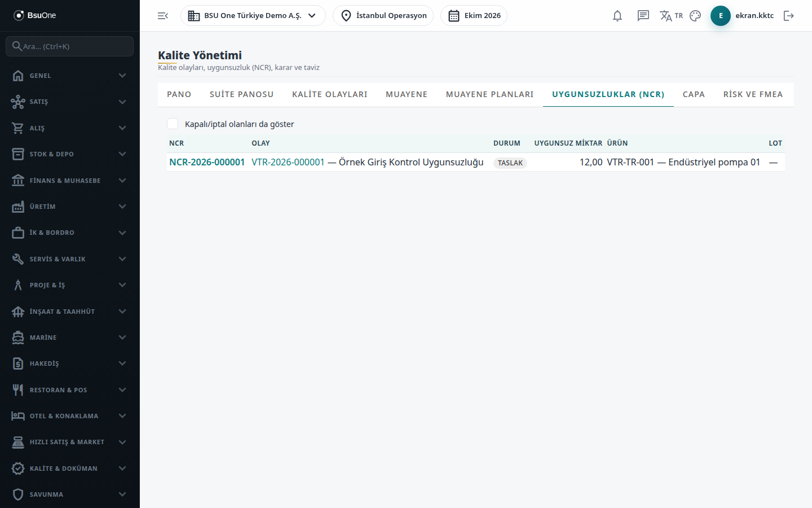The width and height of the screenshot is (812, 508).
Task: Open the BSU One Türkiye Demo A.Ş. company dropdown
Action: 253,16
